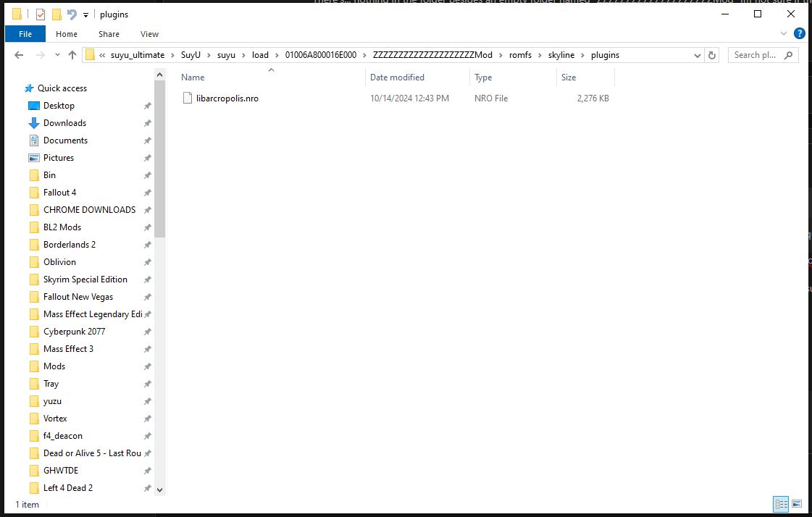Screen dimensions: 812x517
Task: Click navigation pane scrollbar down arrow
Action: click(160, 489)
